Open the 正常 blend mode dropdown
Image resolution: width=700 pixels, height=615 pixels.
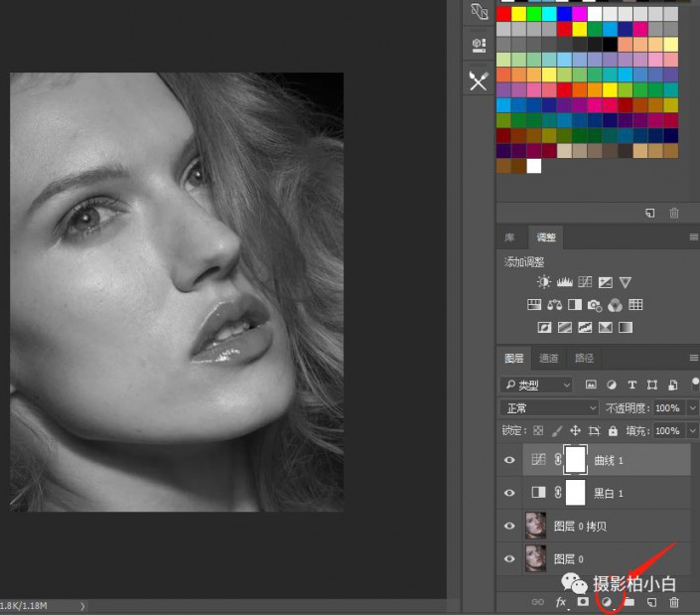click(549, 408)
